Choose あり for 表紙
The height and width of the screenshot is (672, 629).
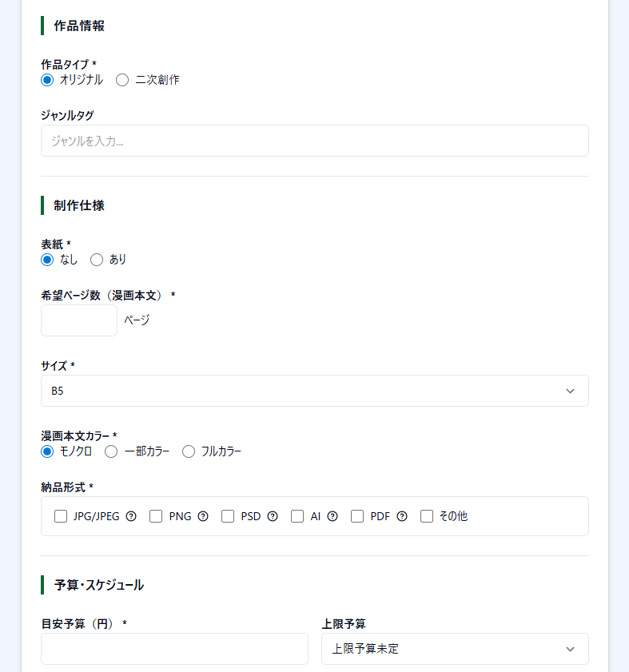[x=97, y=260]
